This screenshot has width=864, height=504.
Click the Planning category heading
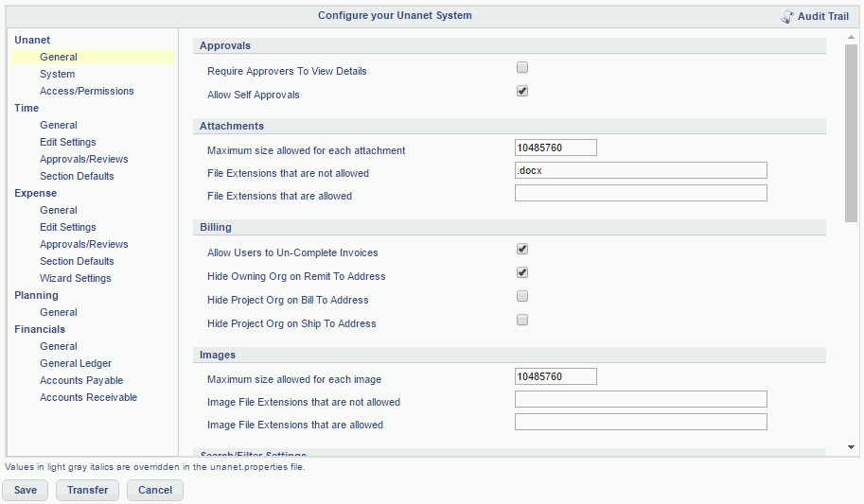coord(36,295)
